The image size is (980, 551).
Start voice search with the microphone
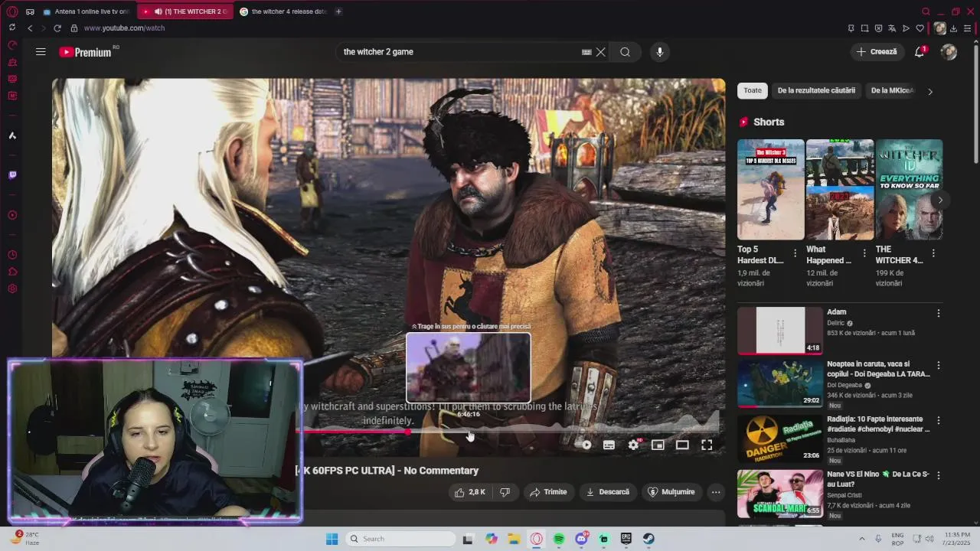coord(660,52)
